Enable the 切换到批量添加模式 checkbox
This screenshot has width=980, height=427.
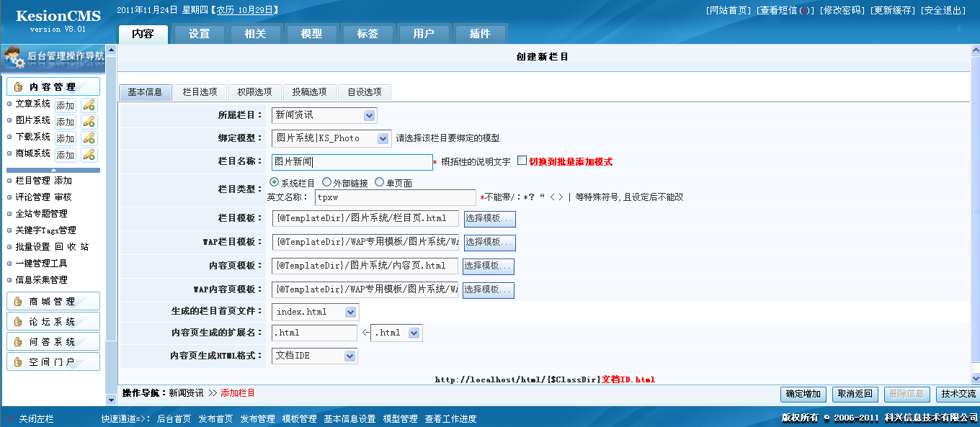[522, 161]
